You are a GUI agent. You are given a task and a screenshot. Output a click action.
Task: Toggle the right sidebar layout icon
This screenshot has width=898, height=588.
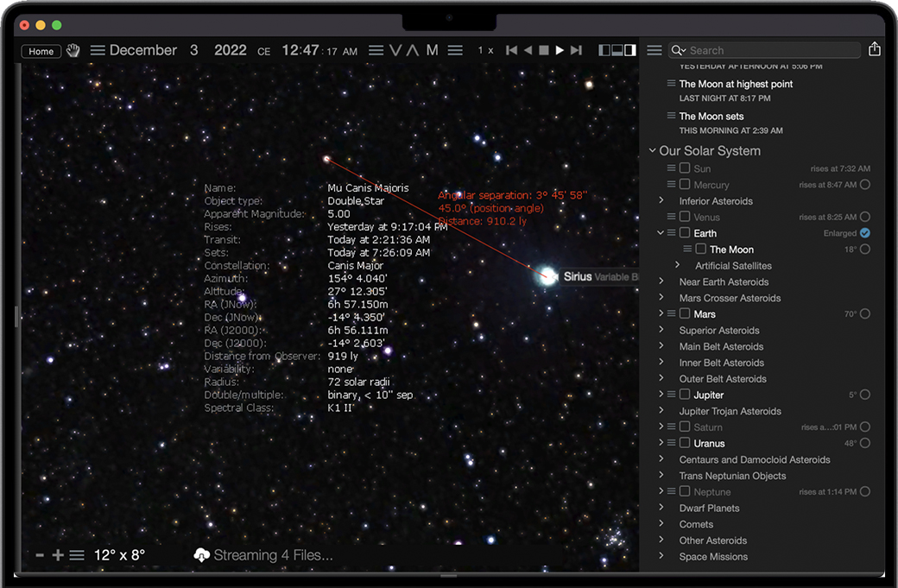630,51
